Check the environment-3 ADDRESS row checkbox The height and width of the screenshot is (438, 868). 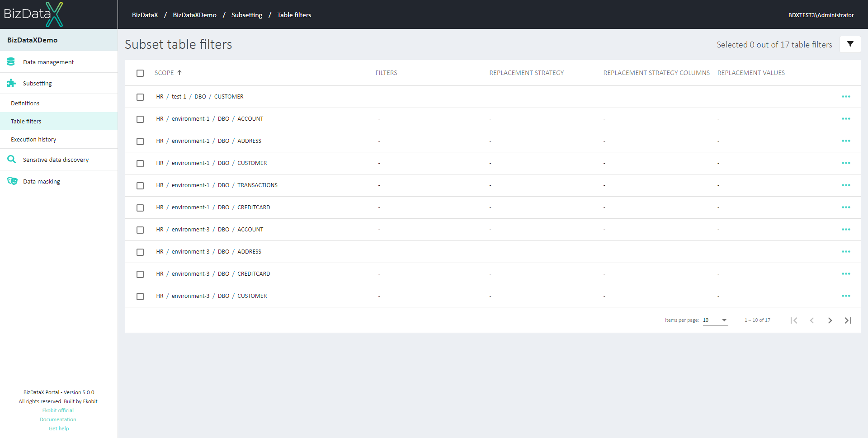pos(140,252)
